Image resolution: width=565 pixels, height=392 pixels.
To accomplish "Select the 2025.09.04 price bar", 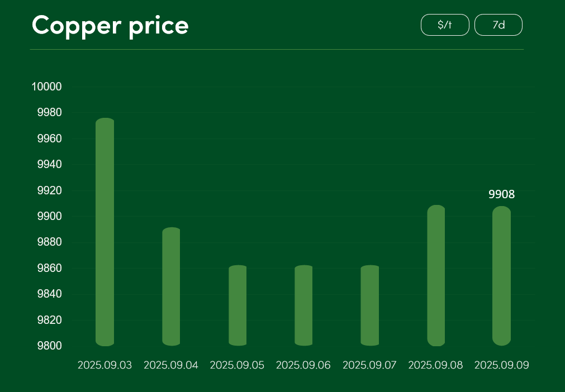I will (171, 286).
